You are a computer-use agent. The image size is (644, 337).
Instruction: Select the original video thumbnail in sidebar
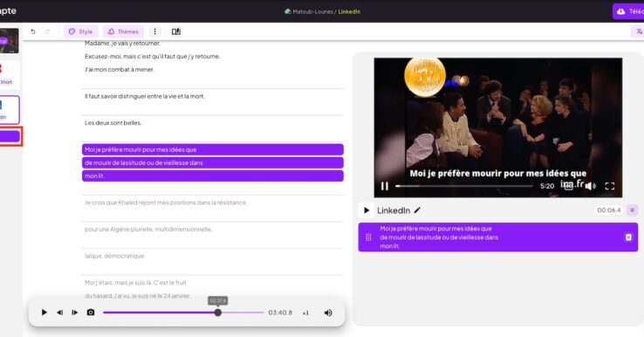(9, 41)
